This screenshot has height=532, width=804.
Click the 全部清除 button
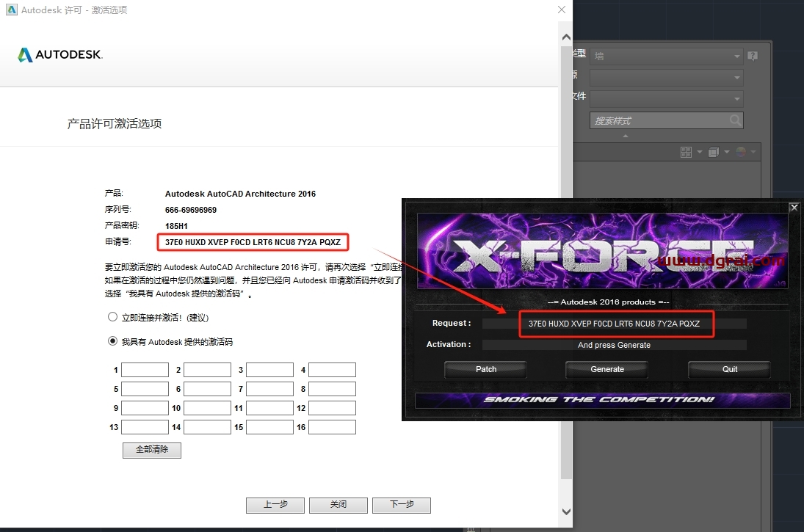click(152, 450)
